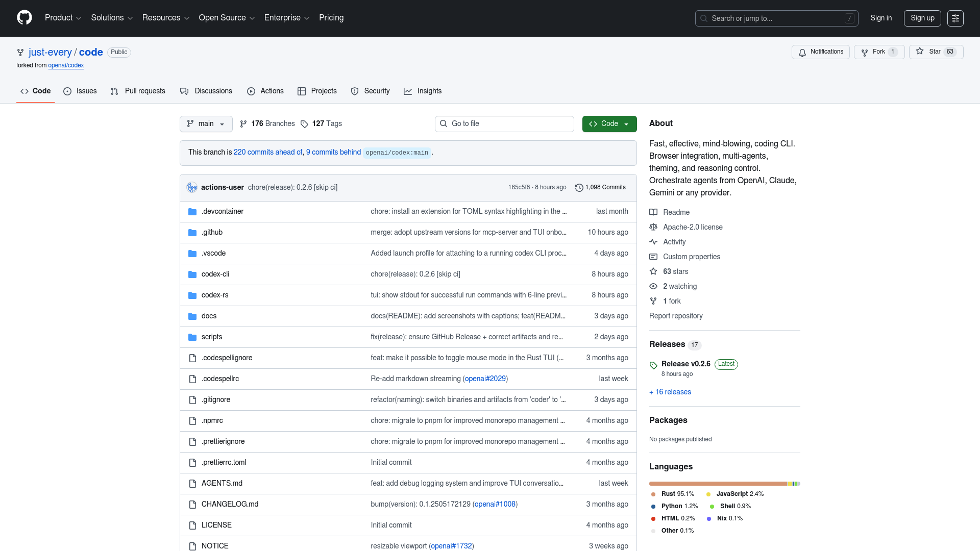Expand the Open Source menu
This screenshot has height=551, width=980.
227,18
